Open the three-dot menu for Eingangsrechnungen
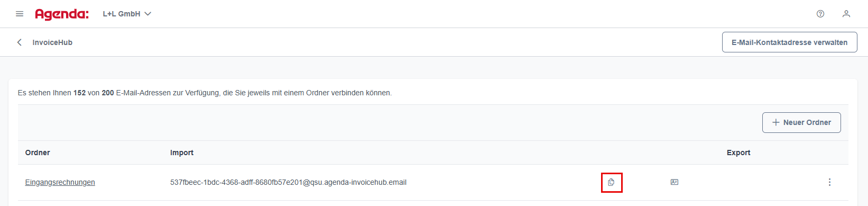The image size is (868, 206). click(829, 182)
